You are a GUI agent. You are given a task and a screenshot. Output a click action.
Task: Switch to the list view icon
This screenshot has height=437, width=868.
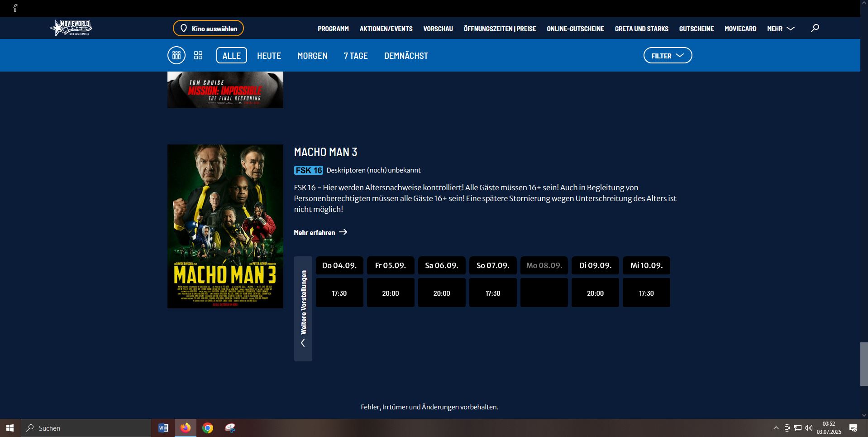point(176,55)
